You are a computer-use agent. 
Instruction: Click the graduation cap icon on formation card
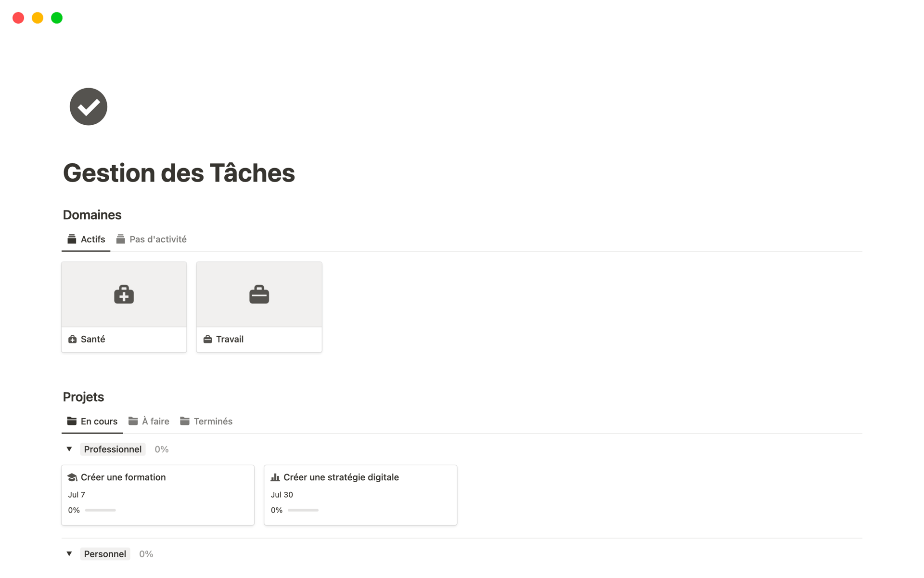pos(73,477)
